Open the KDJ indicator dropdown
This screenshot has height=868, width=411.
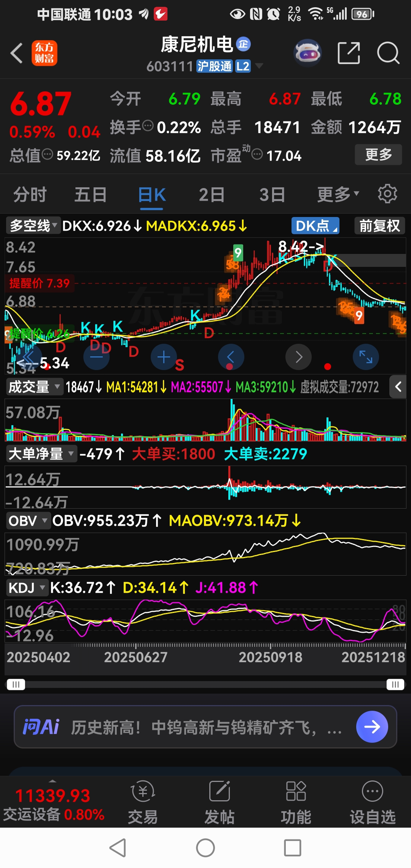point(27,588)
